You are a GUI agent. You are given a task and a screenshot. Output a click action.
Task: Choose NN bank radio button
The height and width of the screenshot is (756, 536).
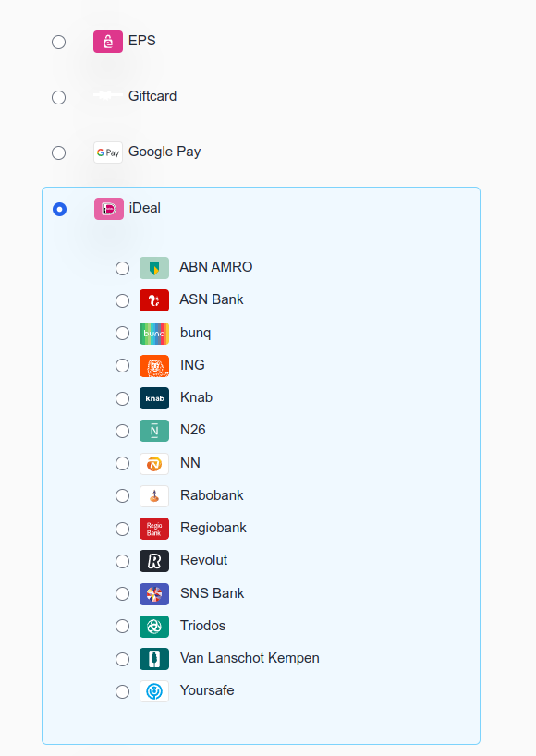122,463
